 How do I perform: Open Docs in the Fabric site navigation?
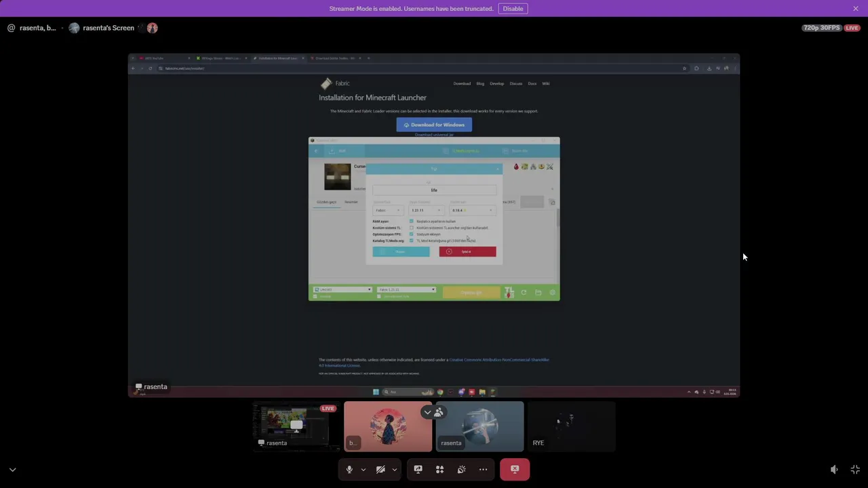tap(532, 83)
